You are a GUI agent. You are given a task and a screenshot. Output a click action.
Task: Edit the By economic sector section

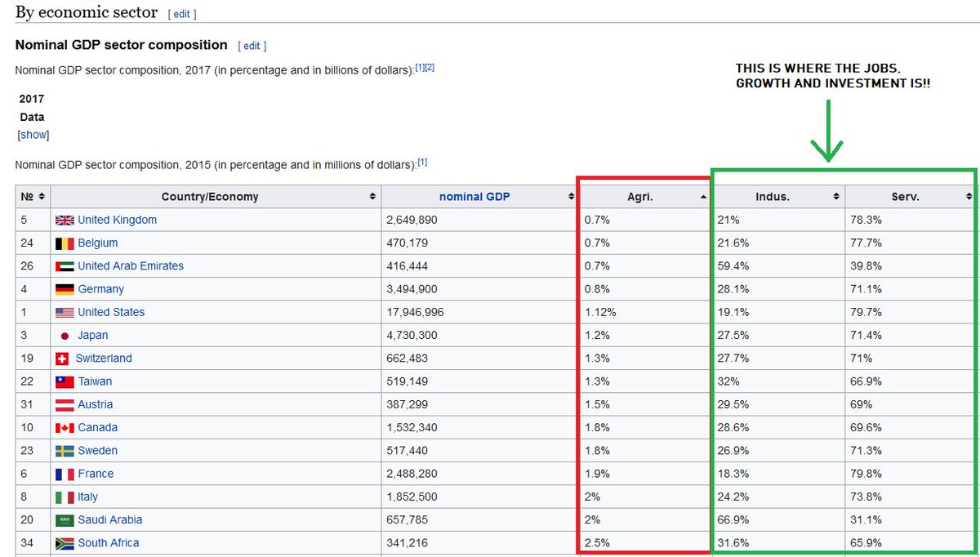tap(182, 15)
